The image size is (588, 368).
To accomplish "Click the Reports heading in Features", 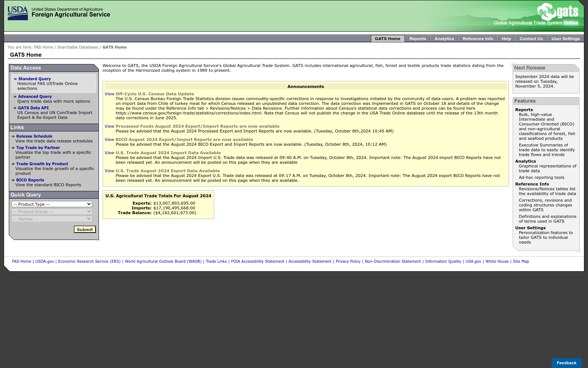I will point(524,110).
